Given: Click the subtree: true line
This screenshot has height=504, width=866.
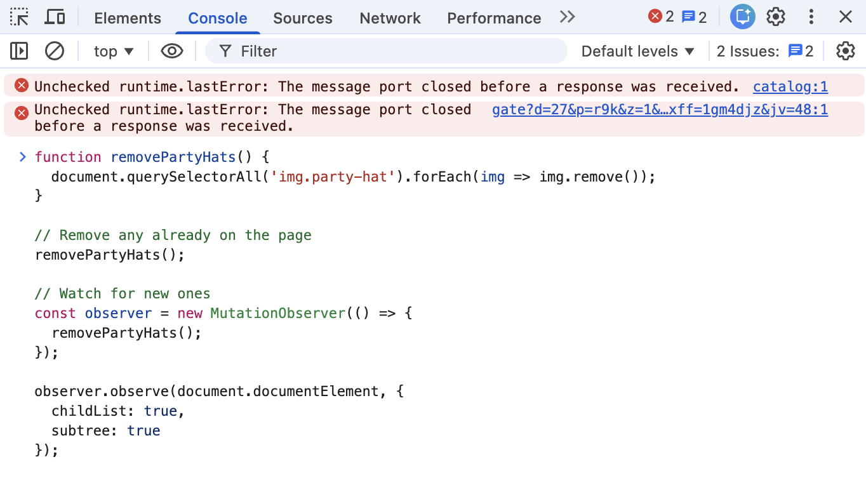Looking at the screenshot, I should point(105,431).
